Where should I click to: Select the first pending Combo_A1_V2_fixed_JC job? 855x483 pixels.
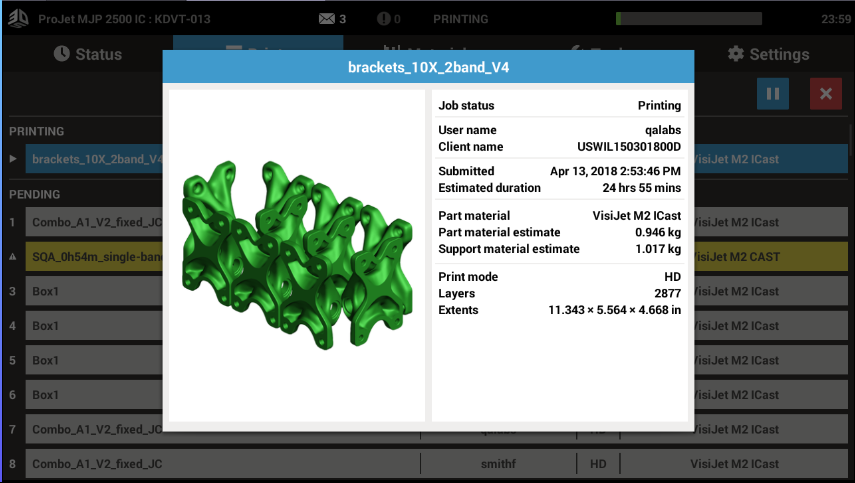pos(95,222)
